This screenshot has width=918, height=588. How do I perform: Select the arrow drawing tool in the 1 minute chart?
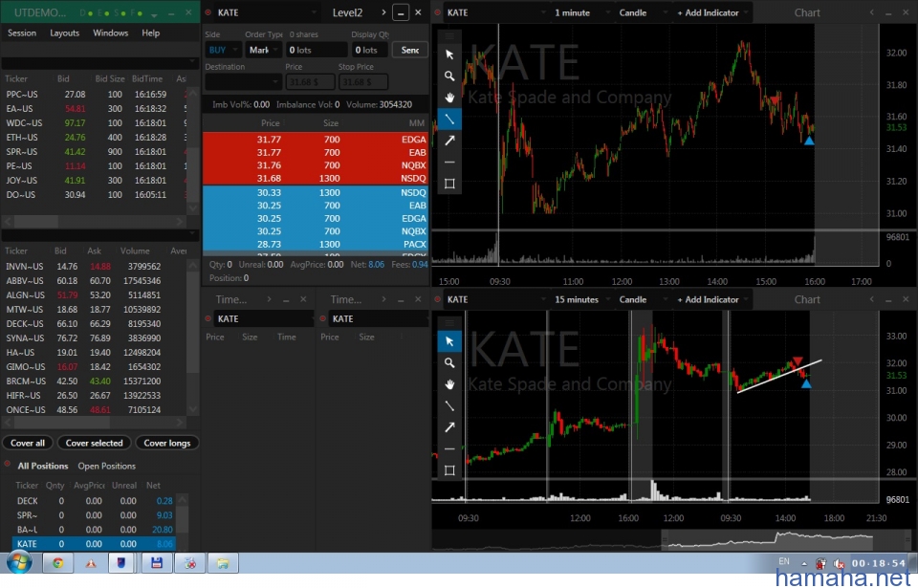[449, 141]
